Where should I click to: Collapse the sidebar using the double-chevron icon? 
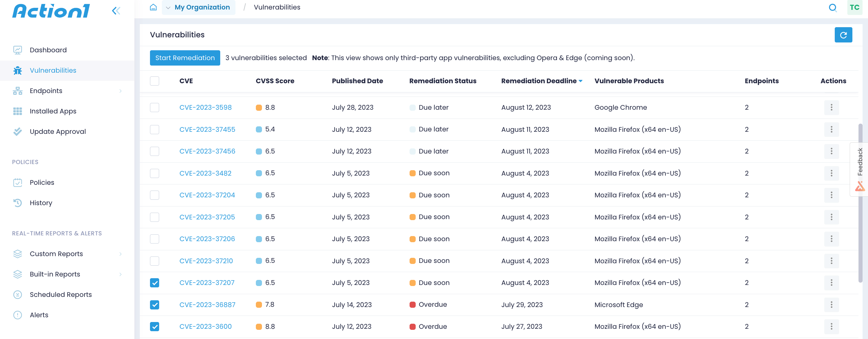(x=116, y=11)
